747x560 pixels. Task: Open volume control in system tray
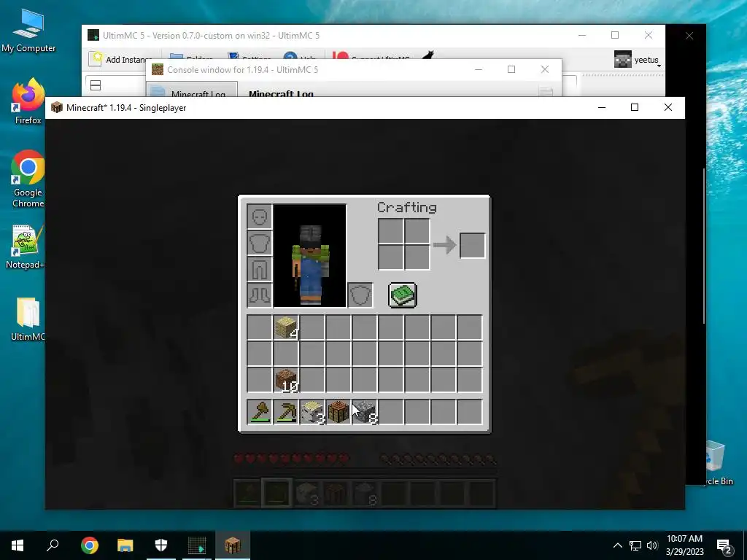click(652, 545)
